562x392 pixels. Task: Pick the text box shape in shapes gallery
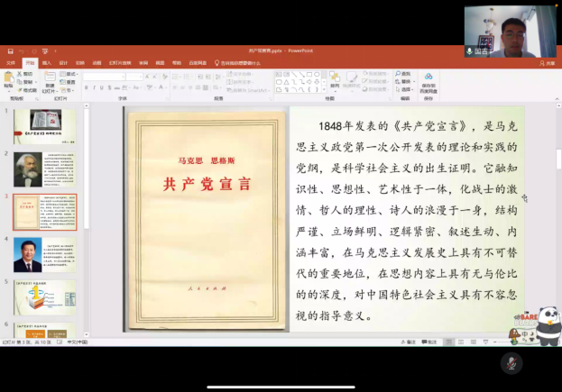pos(279,75)
